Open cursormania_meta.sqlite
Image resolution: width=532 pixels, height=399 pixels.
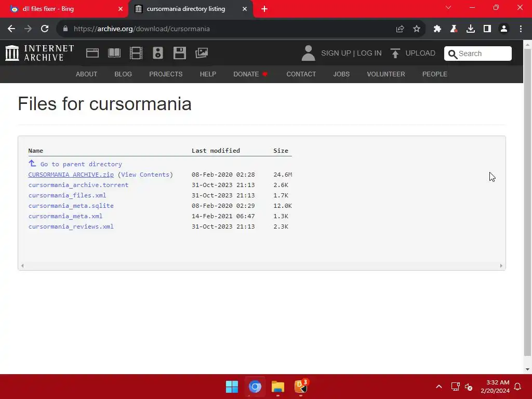pyautogui.click(x=71, y=206)
